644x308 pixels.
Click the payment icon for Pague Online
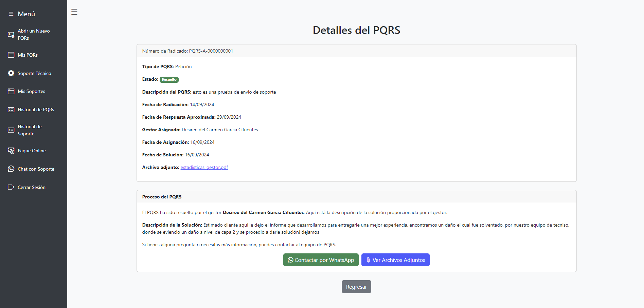pos(11,151)
